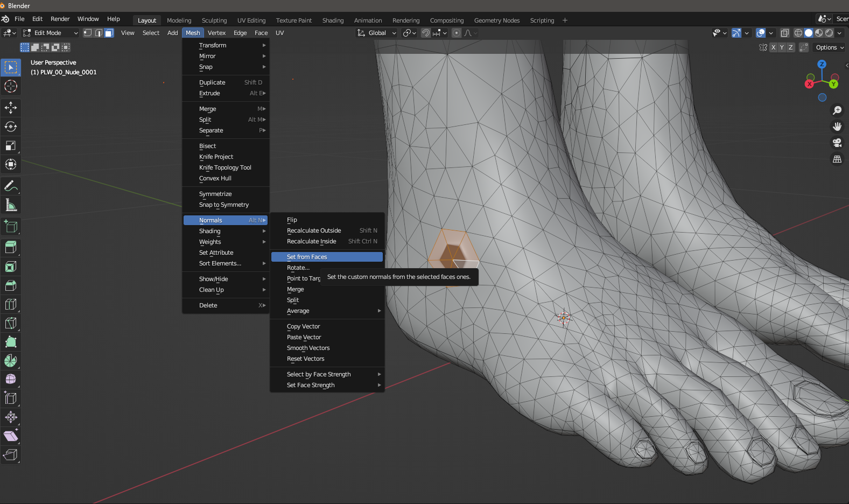
Task: Pick the Extrude Region tool
Action: (x=11, y=247)
